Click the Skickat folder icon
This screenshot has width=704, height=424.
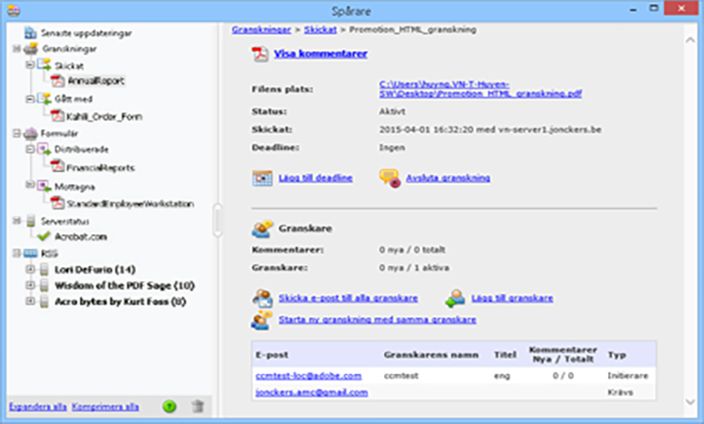pyautogui.click(x=44, y=65)
